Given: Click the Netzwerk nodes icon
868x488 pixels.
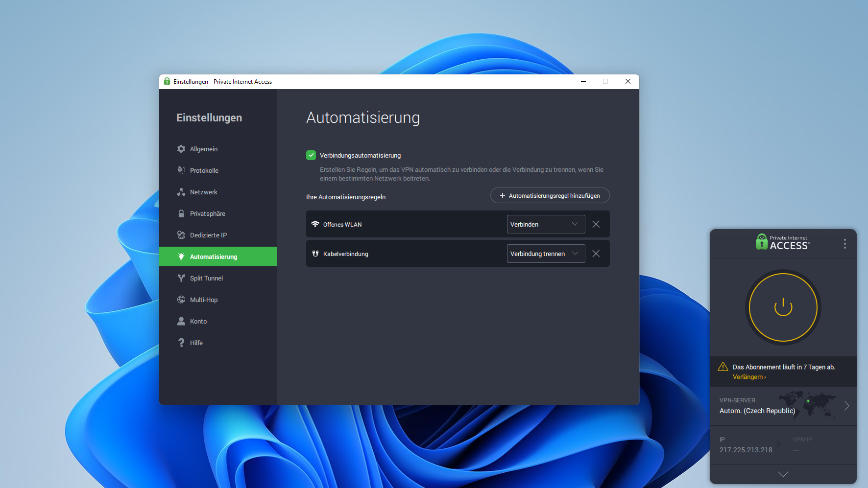Looking at the screenshot, I should (x=181, y=192).
